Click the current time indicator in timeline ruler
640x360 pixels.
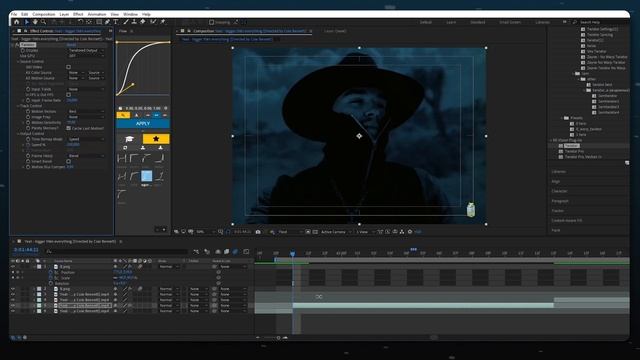[x=293, y=253]
